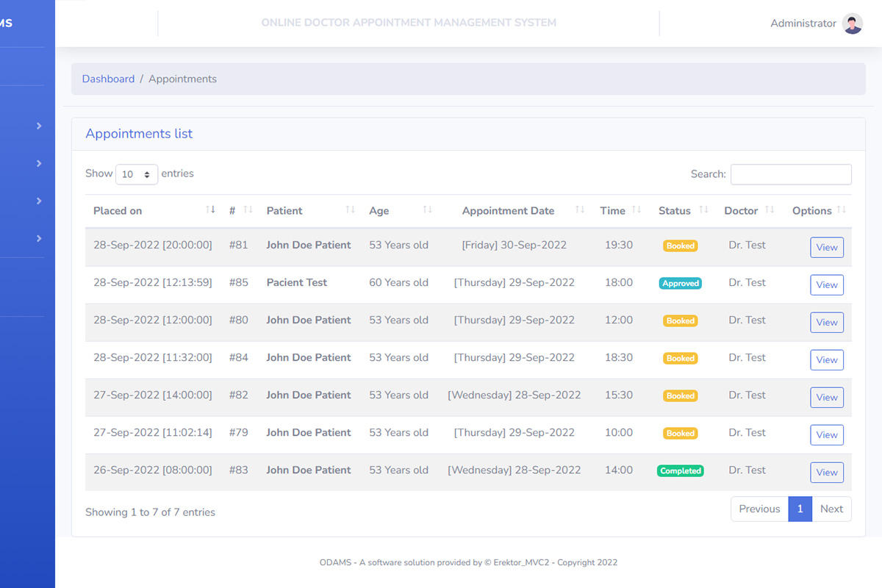
Task: View appointment #84 details
Action: point(827,360)
